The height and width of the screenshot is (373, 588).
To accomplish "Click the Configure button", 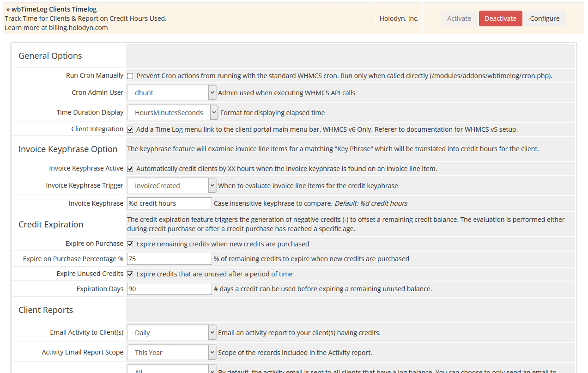I will pos(545,18).
